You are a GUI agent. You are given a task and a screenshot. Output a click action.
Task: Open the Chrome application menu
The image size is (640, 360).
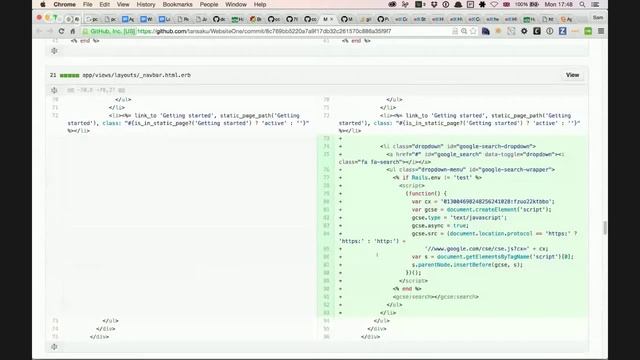coord(64,4)
